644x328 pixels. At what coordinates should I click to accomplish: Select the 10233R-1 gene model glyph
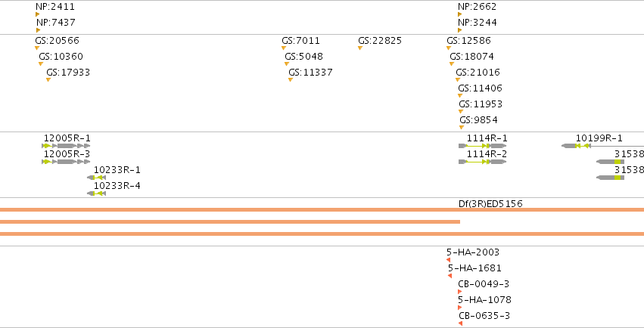click(x=97, y=178)
